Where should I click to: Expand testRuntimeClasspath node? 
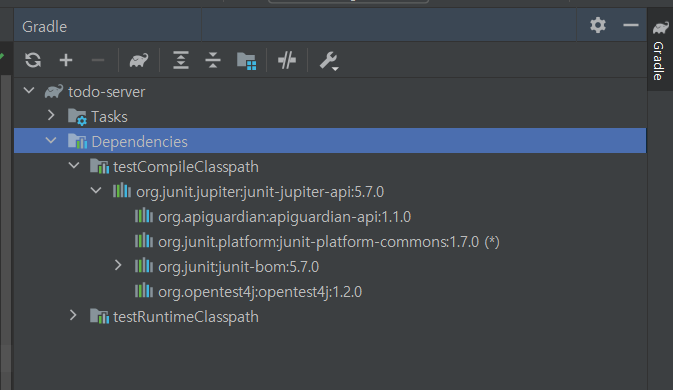coord(73,315)
